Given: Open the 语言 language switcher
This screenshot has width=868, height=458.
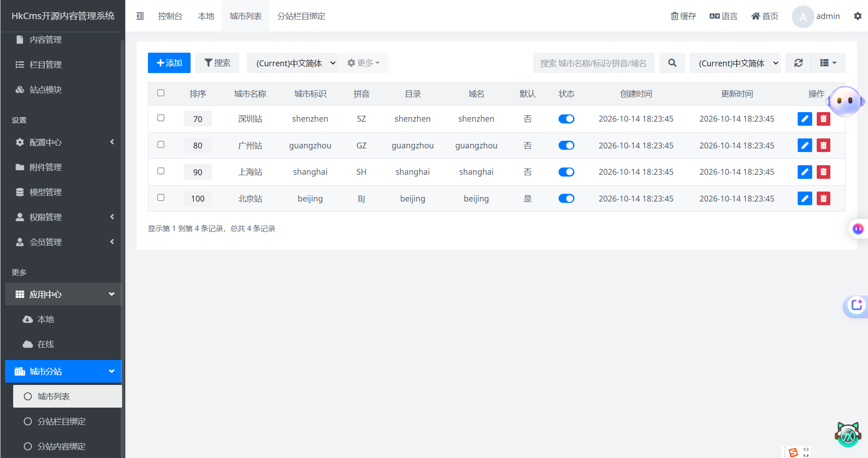Looking at the screenshot, I should tap(723, 16).
